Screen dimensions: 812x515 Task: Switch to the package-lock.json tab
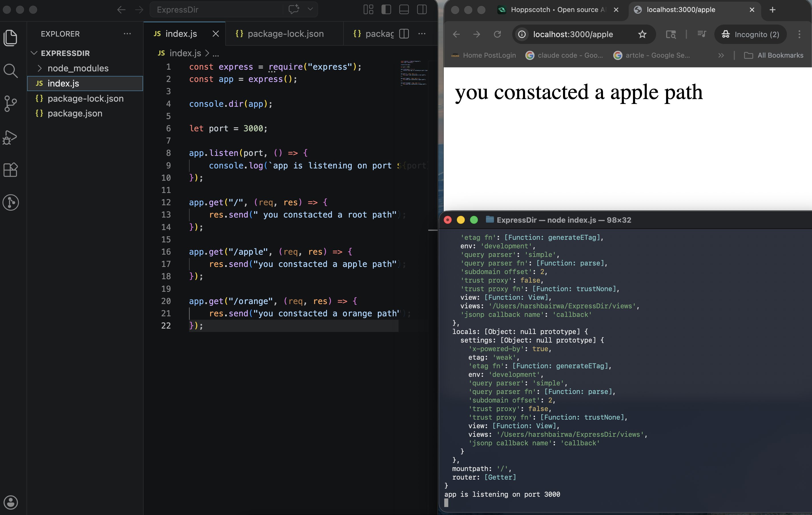click(285, 34)
